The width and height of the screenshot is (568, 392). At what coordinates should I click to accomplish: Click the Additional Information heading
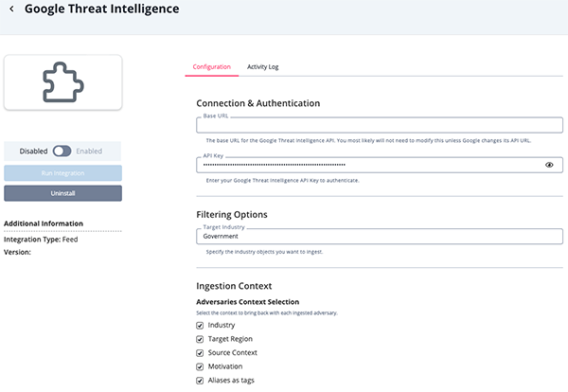[x=44, y=223]
